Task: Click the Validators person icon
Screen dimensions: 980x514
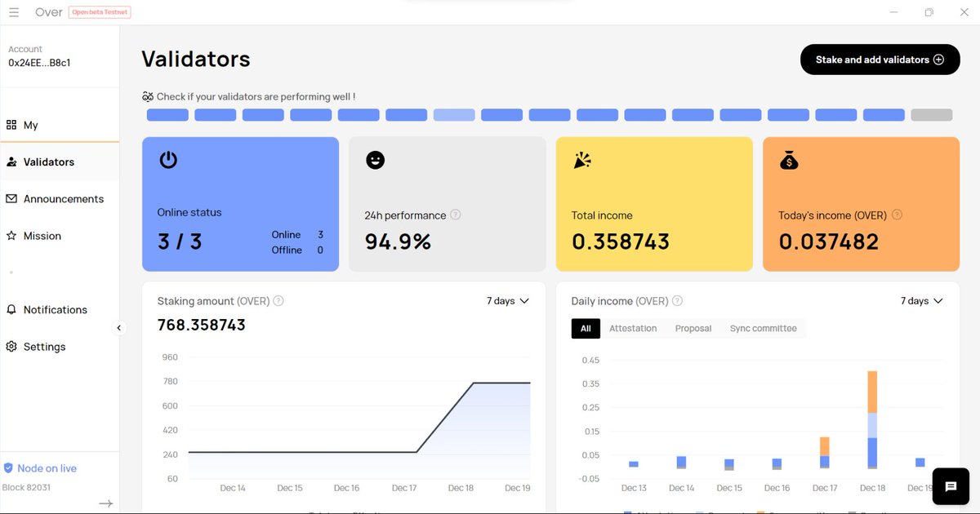Action: [11, 162]
